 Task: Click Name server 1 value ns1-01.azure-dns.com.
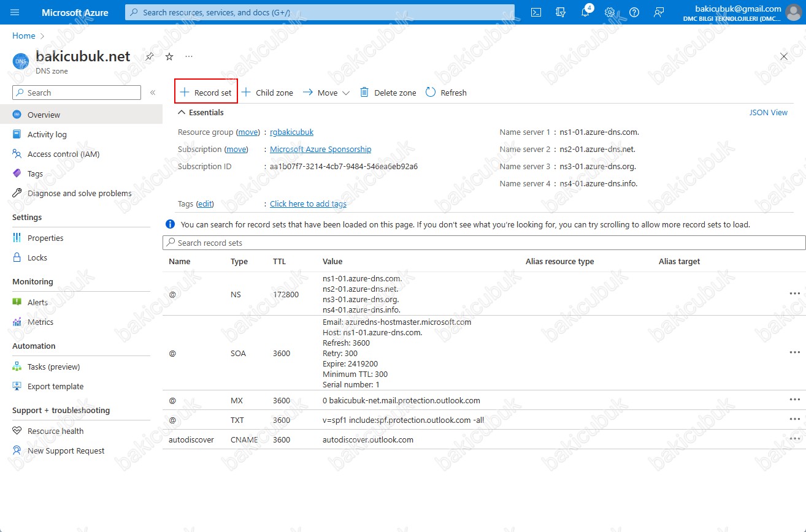pos(600,132)
